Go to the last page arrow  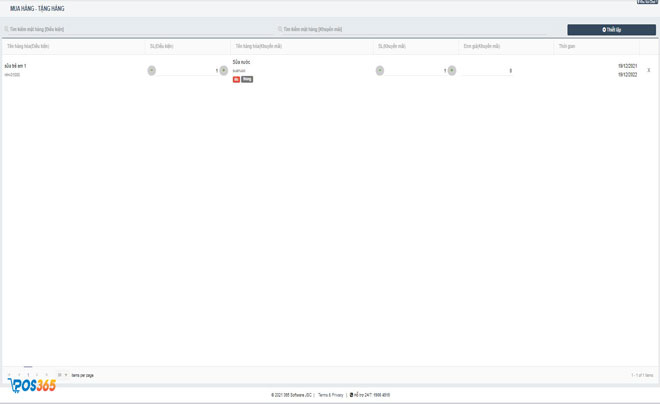[46, 375]
